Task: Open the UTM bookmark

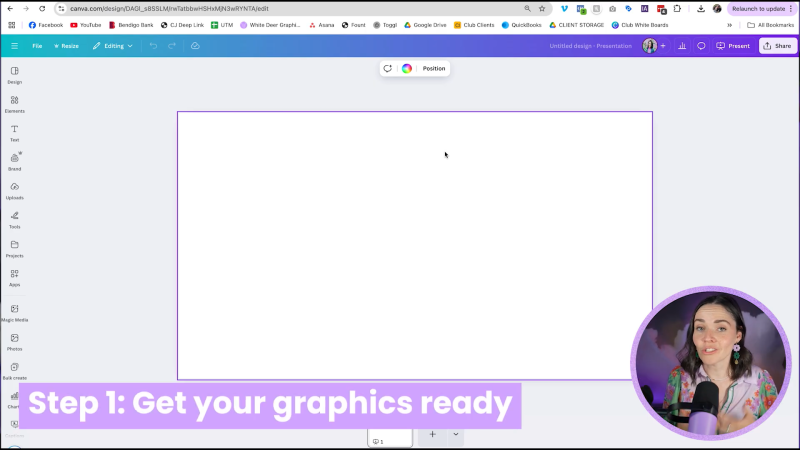Action: (x=222, y=25)
